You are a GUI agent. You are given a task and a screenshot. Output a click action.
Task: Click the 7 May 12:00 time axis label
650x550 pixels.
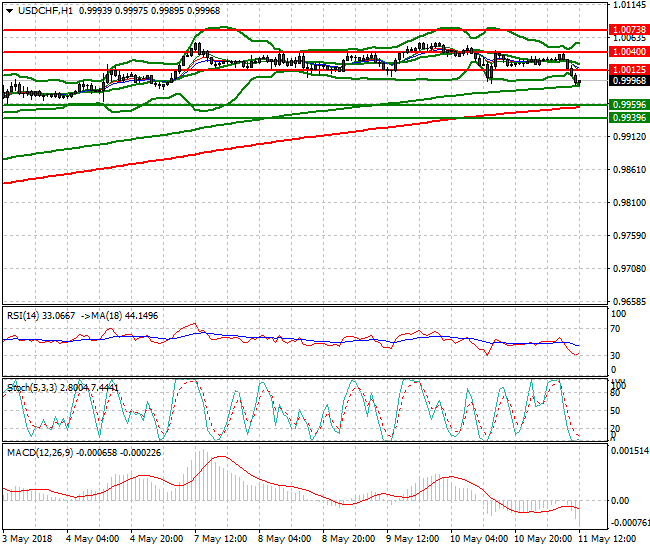pos(221,539)
